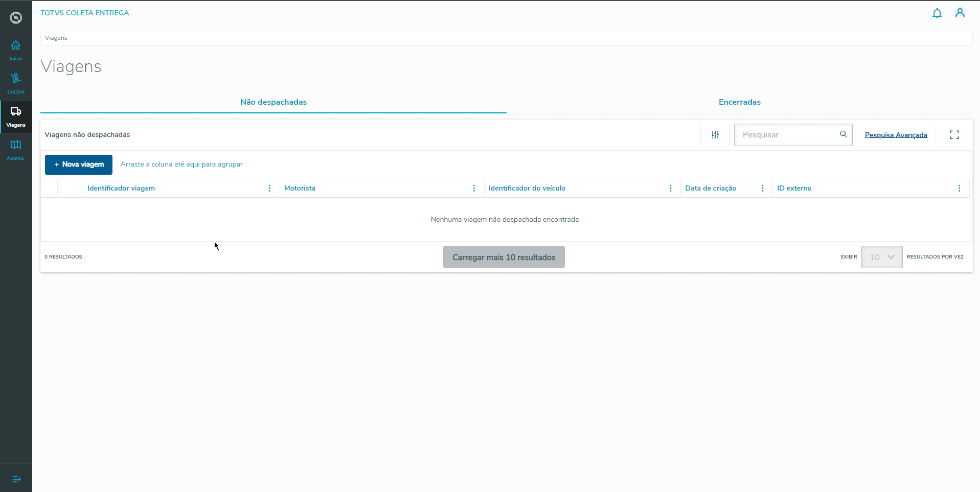
Task: Click the TOTVS logo icon
Action: coord(16,17)
